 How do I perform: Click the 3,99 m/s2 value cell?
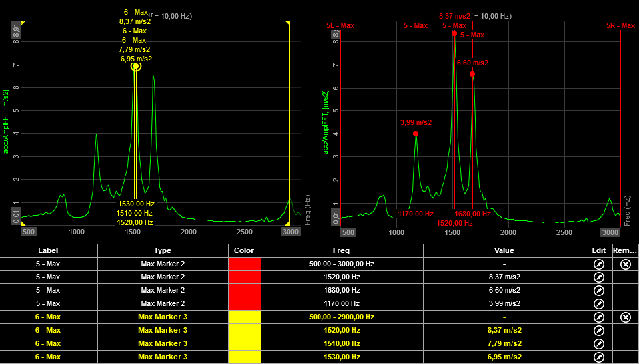coord(504,303)
